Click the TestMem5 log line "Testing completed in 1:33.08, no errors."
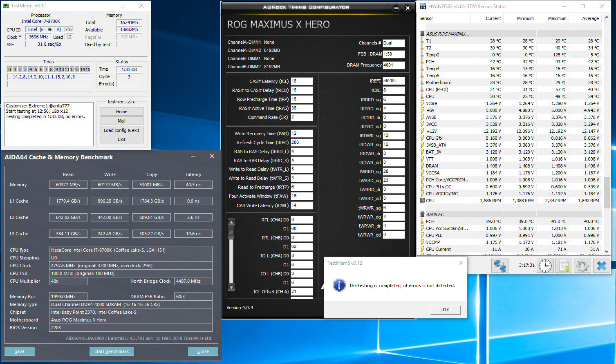The width and height of the screenshot is (616, 364). click(x=45, y=116)
